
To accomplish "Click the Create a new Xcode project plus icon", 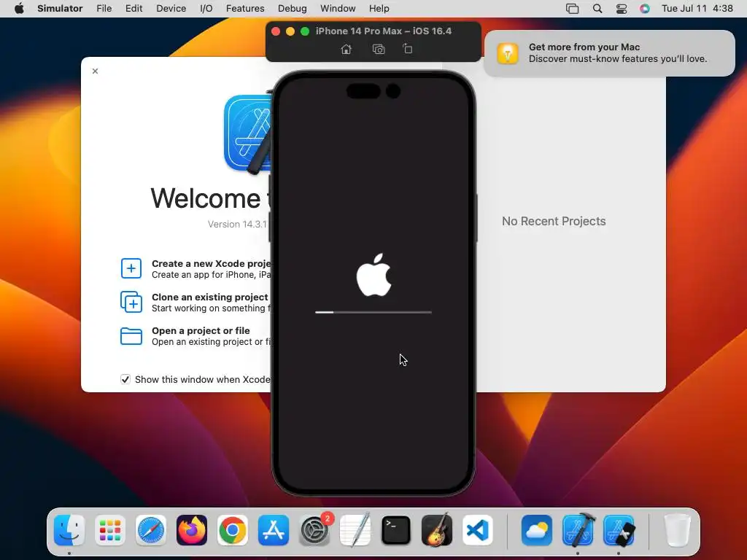I will point(131,268).
